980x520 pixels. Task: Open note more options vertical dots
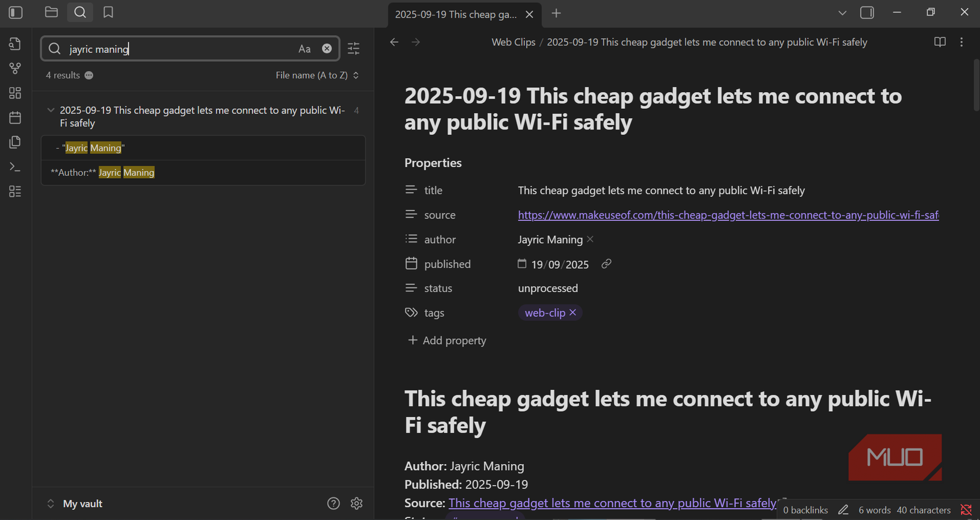(962, 42)
